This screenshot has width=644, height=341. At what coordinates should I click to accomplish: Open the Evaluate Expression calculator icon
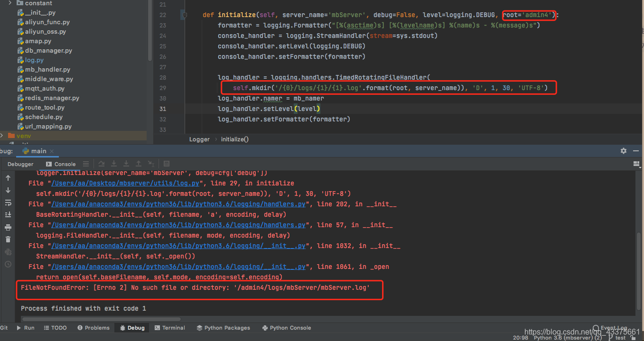[x=167, y=164]
